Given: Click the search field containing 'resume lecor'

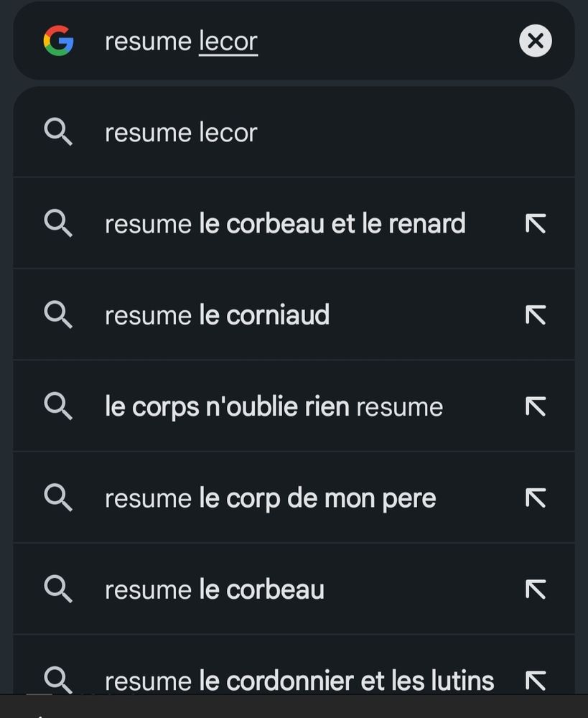Looking at the screenshot, I should point(294,41).
